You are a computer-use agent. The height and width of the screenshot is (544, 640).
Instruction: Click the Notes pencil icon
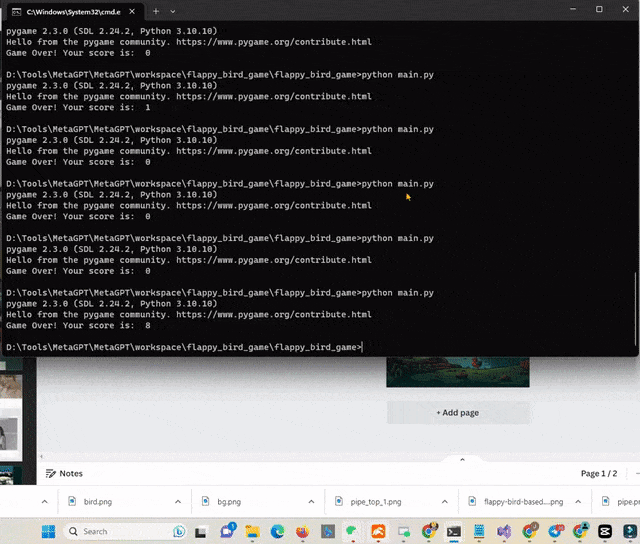tap(51, 473)
